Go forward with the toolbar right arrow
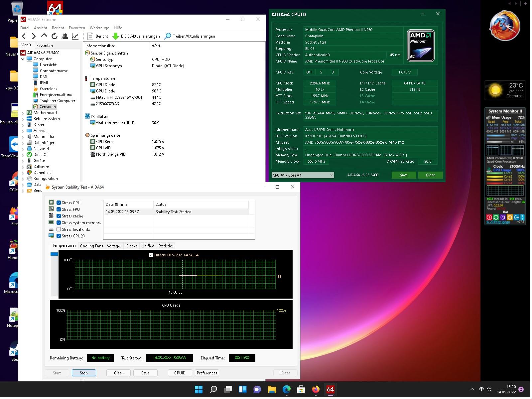Image resolution: width=532 pixels, height=399 pixels. coord(34,36)
